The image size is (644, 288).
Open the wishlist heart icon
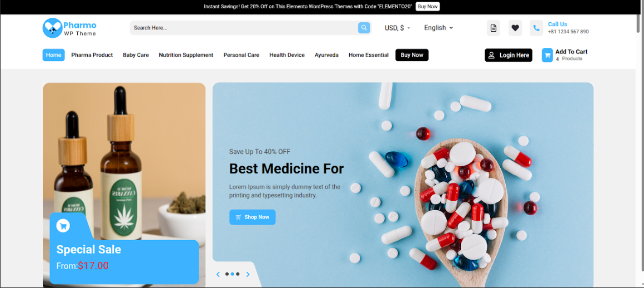coord(515,28)
